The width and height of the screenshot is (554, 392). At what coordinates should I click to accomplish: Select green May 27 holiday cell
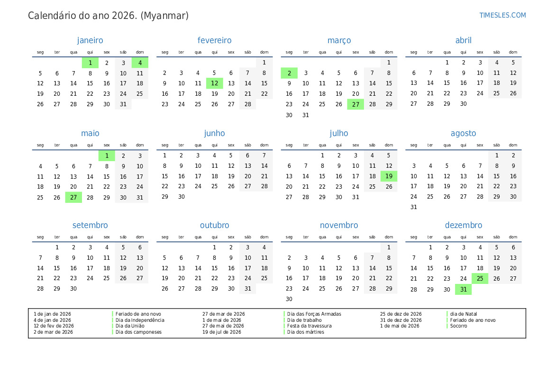pyautogui.click(x=73, y=197)
